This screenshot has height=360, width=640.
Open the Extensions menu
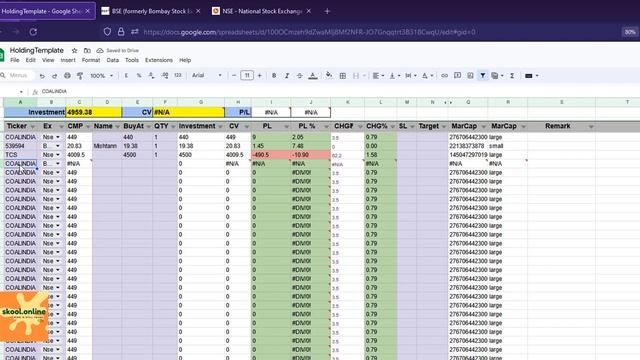(159, 60)
